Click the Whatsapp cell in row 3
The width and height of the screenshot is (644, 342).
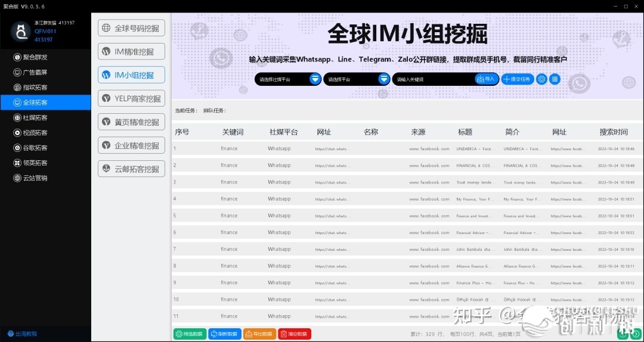click(279, 182)
